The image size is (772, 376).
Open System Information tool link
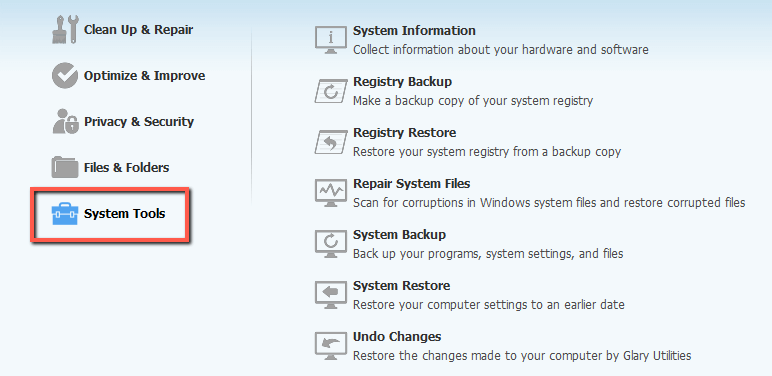tap(414, 31)
